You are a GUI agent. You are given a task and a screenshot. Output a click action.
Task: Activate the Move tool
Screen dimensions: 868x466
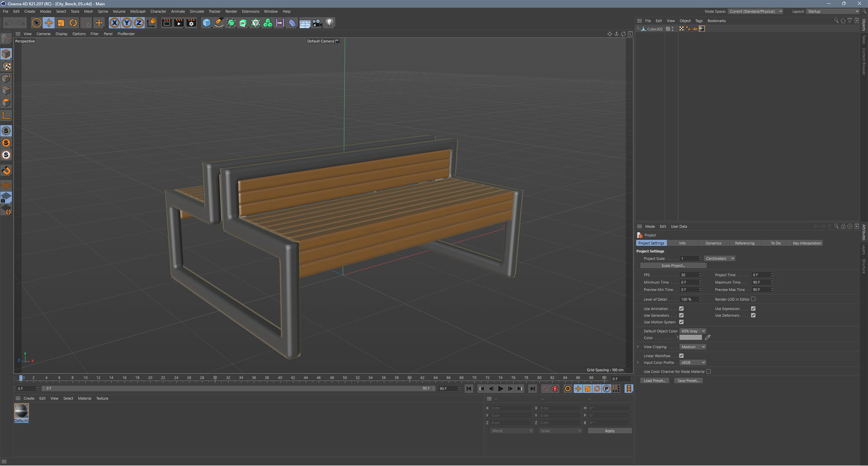click(x=48, y=23)
